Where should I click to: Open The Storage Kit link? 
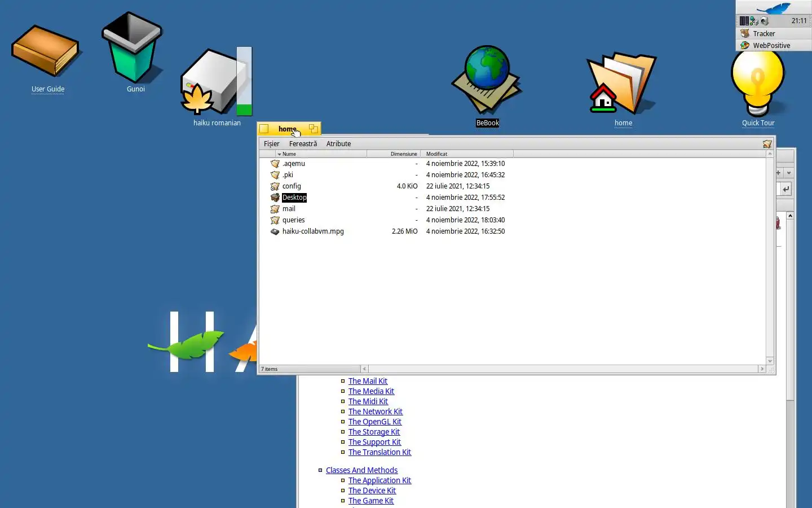374,432
